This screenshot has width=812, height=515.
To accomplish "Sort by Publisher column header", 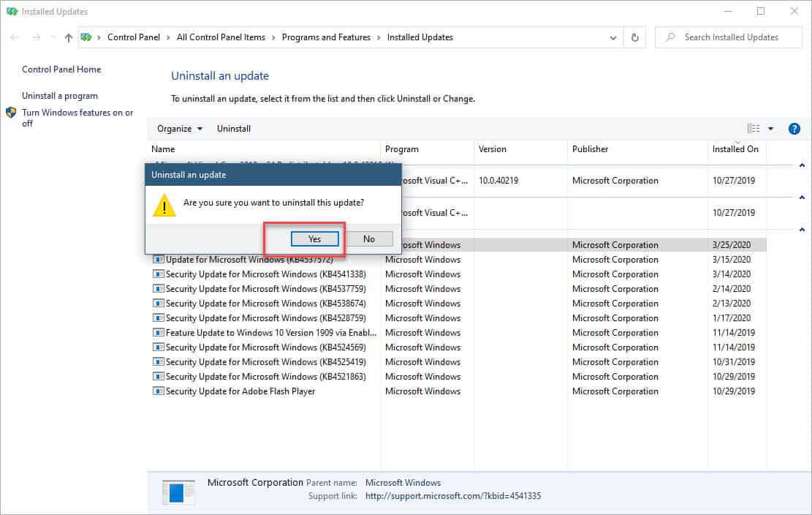I will pyautogui.click(x=637, y=149).
